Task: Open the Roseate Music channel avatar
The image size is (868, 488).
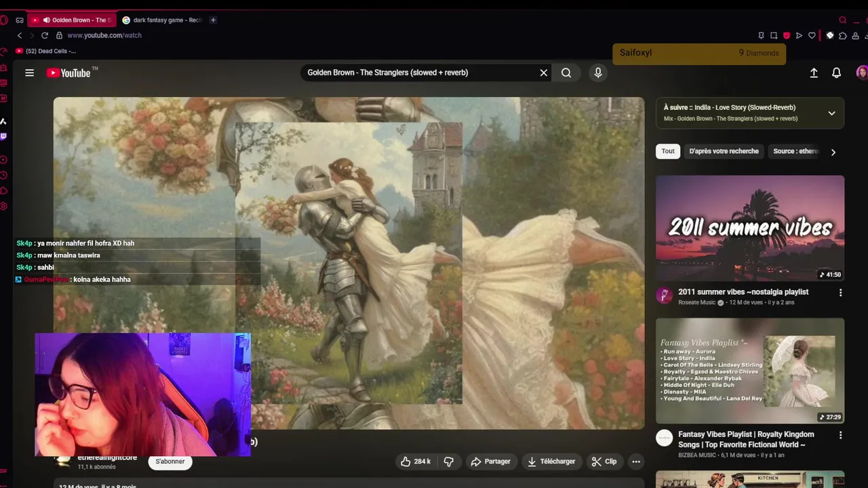Action: 664,296
